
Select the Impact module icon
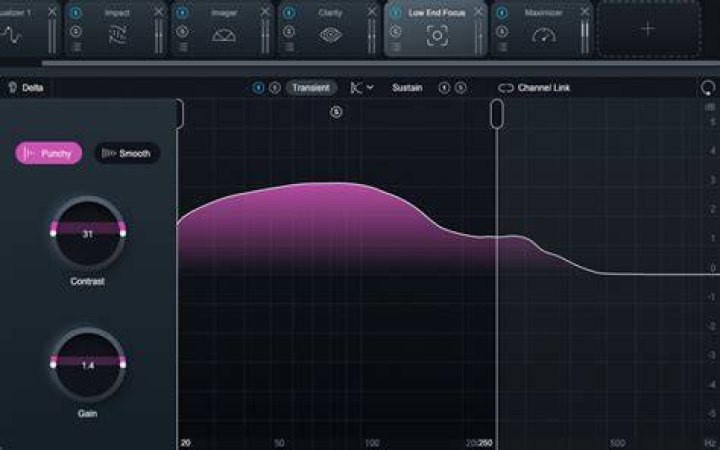(x=118, y=35)
